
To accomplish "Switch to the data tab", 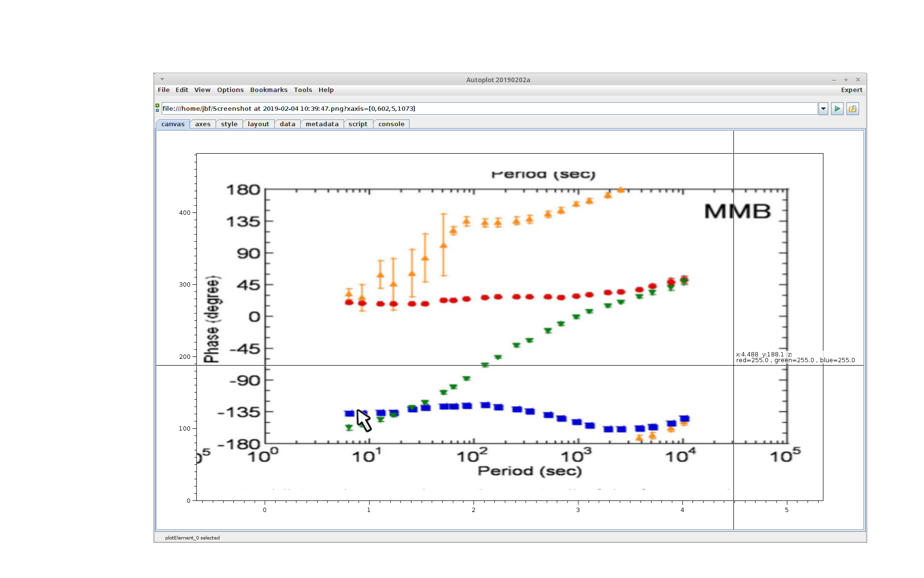I will pyautogui.click(x=287, y=124).
